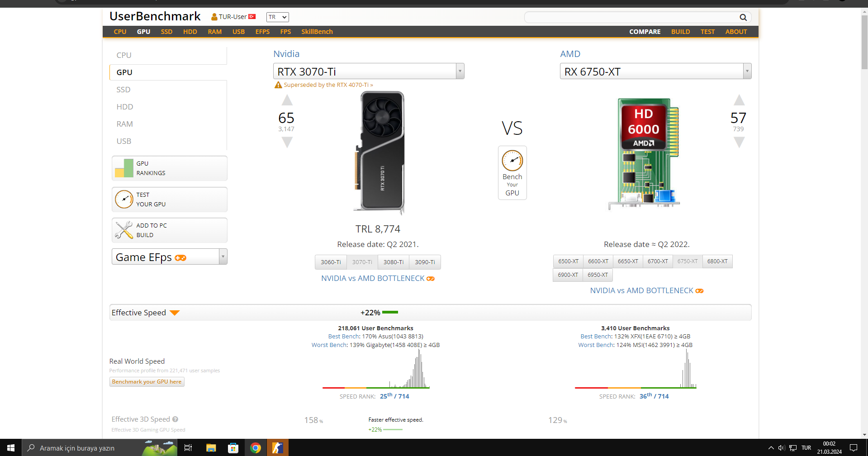Click Add to PC Build tools icon
This screenshot has width=868, height=456.
tap(124, 230)
